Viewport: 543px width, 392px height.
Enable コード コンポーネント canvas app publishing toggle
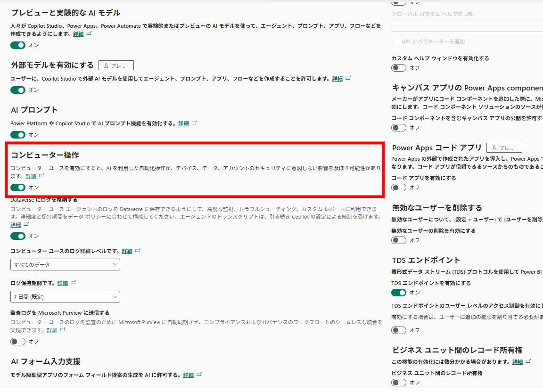[399, 128]
